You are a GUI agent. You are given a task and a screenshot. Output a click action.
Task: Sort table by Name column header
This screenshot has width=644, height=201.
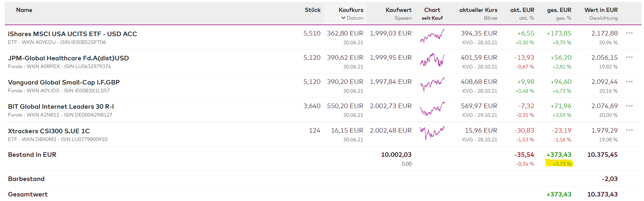pos(24,10)
